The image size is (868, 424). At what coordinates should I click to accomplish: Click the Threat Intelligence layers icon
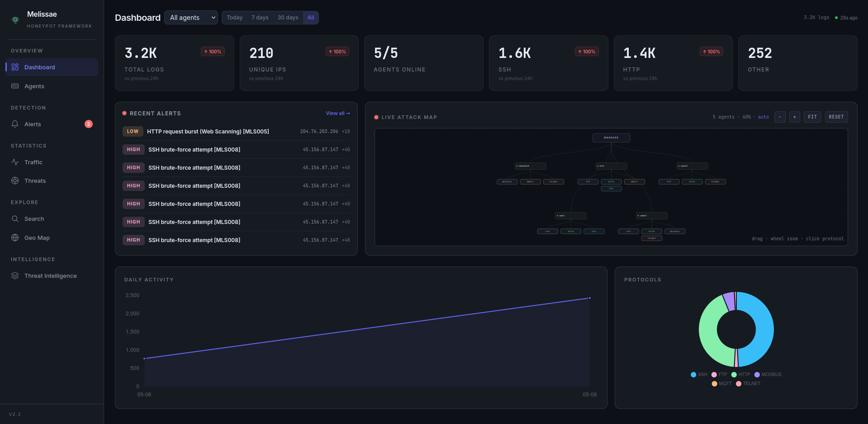pyautogui.click(x=15, y=276)
